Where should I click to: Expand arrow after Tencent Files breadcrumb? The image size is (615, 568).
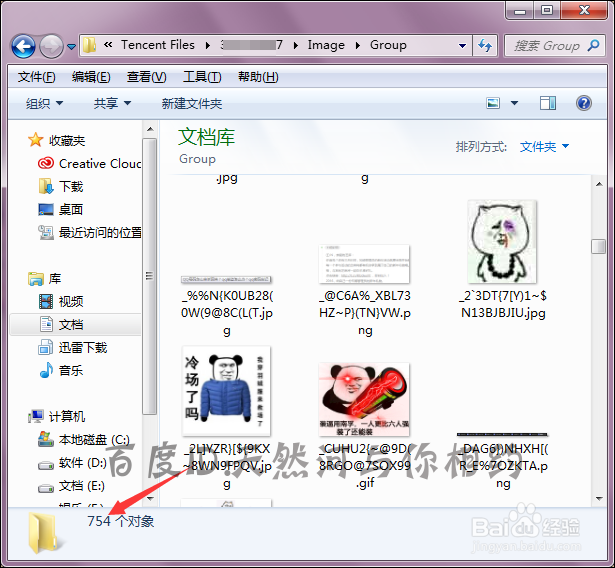point(208,46)
